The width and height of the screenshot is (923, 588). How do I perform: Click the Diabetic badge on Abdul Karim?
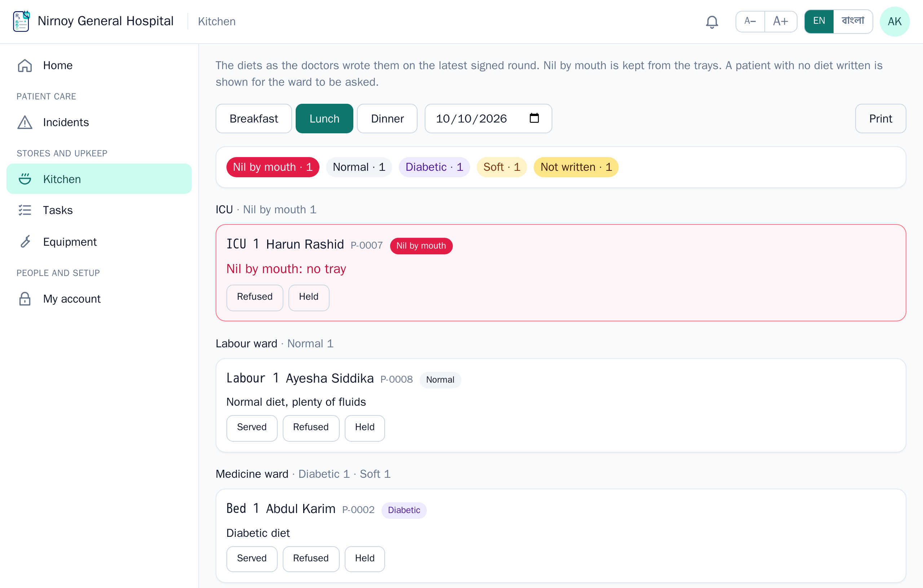coord(403,510)
